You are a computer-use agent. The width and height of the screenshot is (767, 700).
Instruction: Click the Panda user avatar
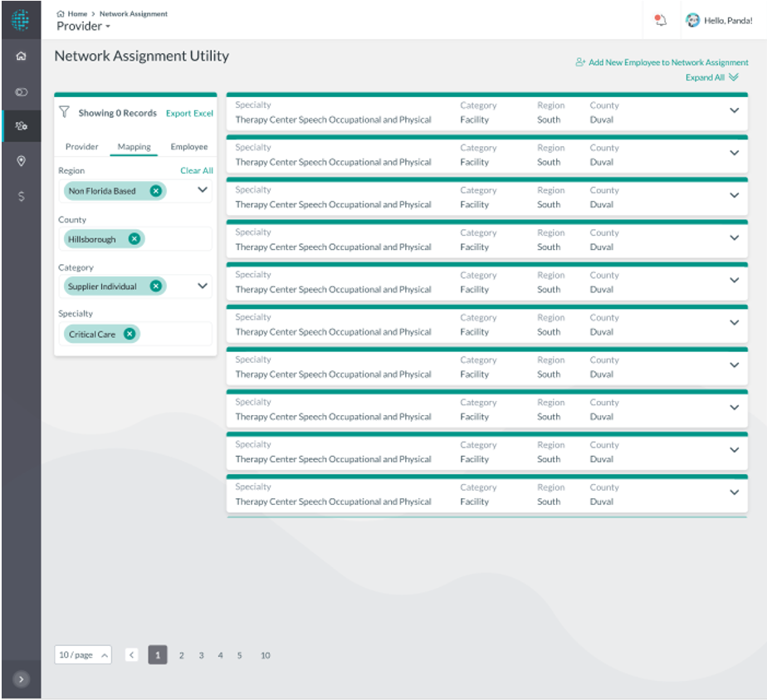(692, 20)
